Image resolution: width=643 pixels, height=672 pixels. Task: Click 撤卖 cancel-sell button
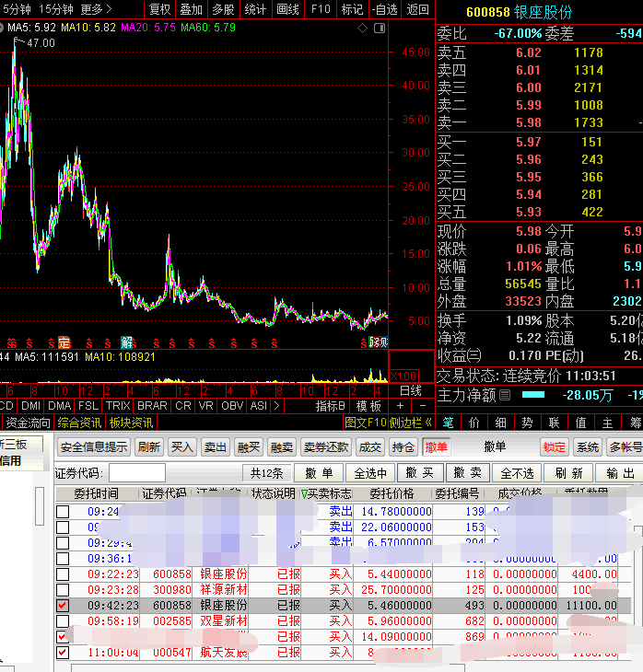[468, 473]
